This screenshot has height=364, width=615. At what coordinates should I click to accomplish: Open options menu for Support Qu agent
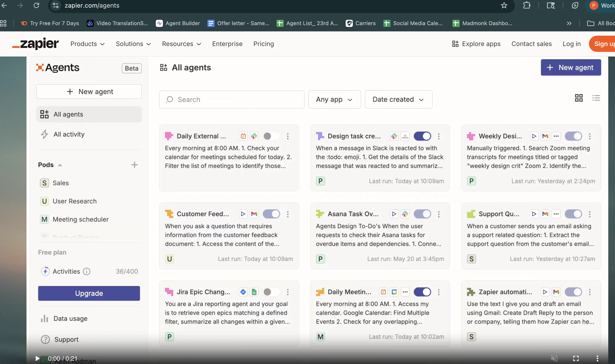(590, 214)
